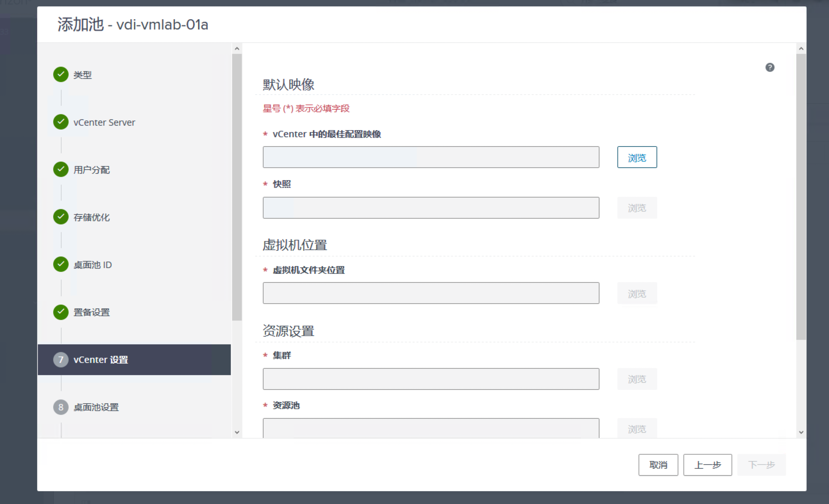Click the 置备设置 step checkmark icon

(61, 312)
